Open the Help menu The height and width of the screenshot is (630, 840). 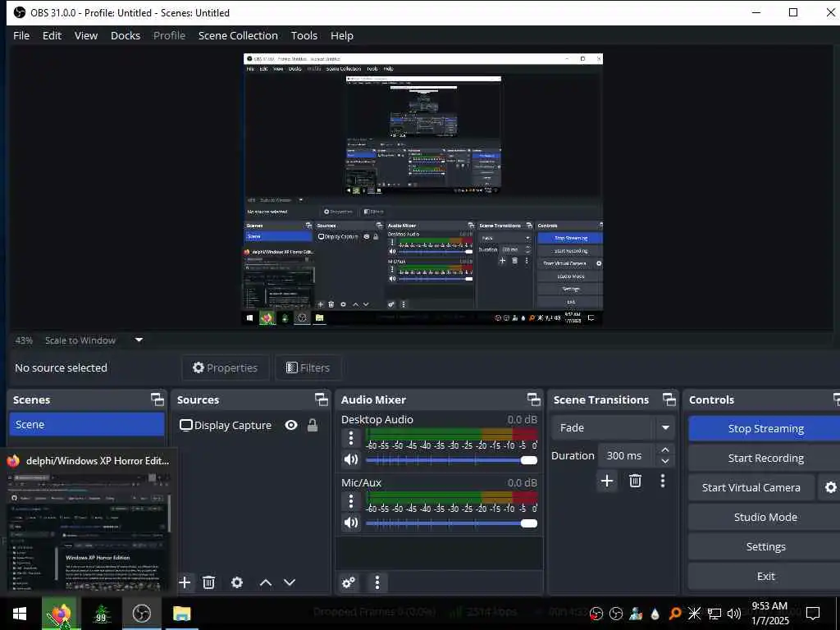click(x=342, y=35)
